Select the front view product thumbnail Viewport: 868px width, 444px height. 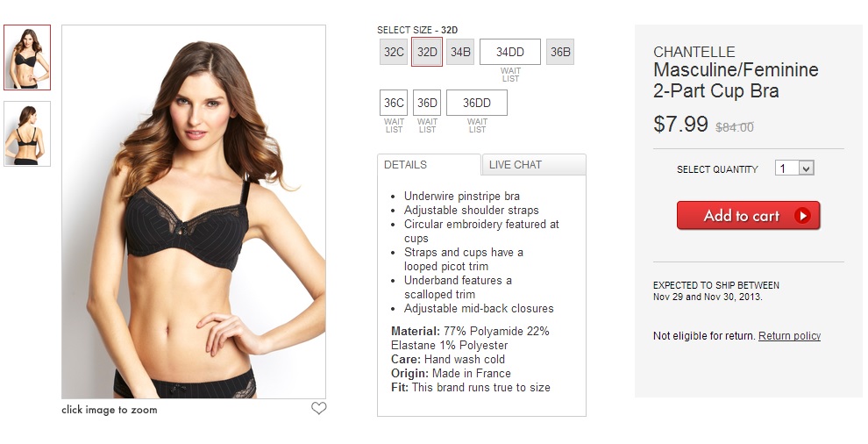(27, 57)
